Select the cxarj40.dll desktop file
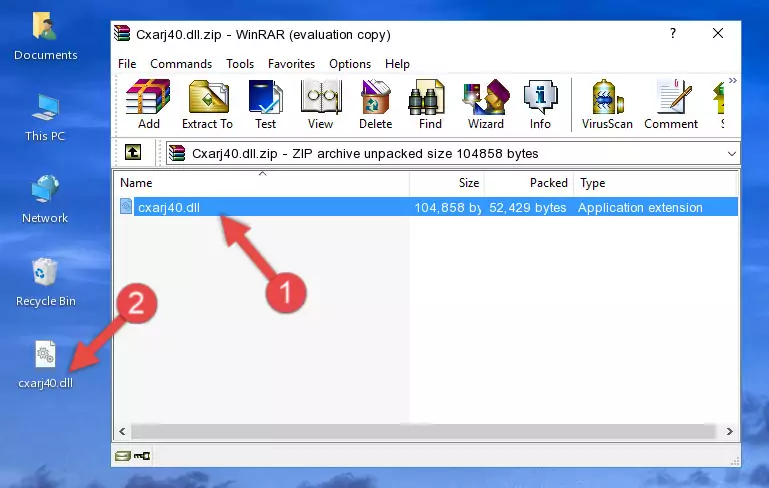Viewport: 769px width, 488px height. pos(46,365)
